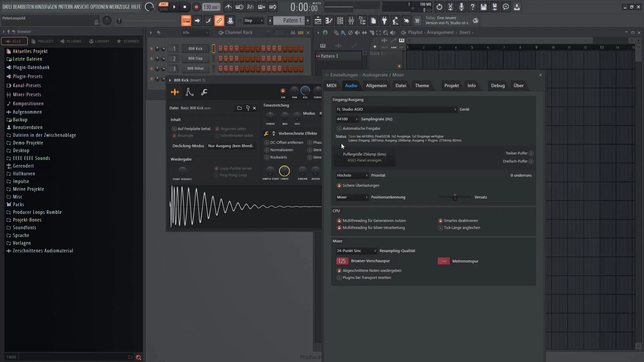
Task: Open the WERKZEUGE menu
Action: [119, 7]
